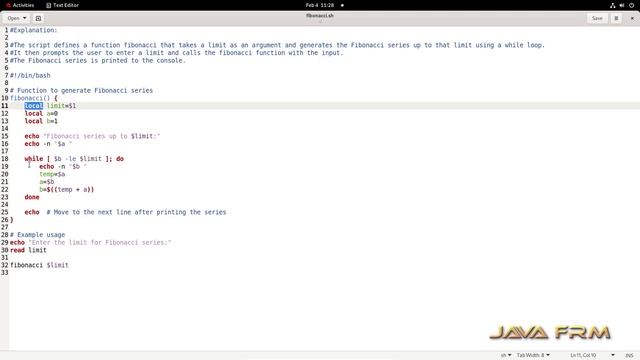The height and width of the screenshot is (360, 640).
Task: Click 'fibonacci $limit' on line 32
Action: click(39, 265)
